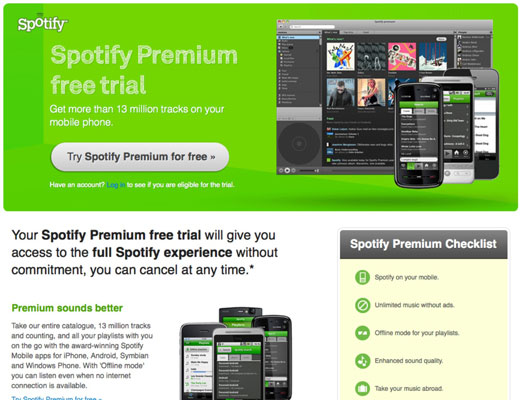Select the Spotify on your mobile item

click(x=406, y=277)
